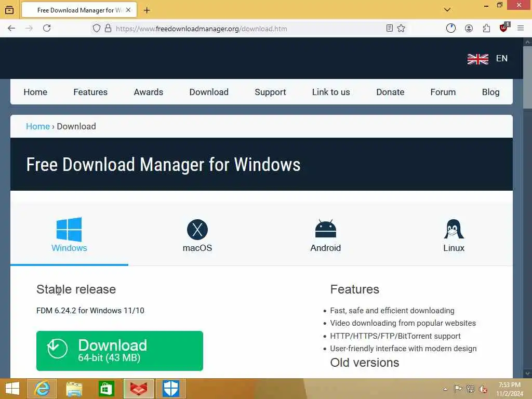Click the UK flag language icon
The image size is (532, 399).
point(478,59)
